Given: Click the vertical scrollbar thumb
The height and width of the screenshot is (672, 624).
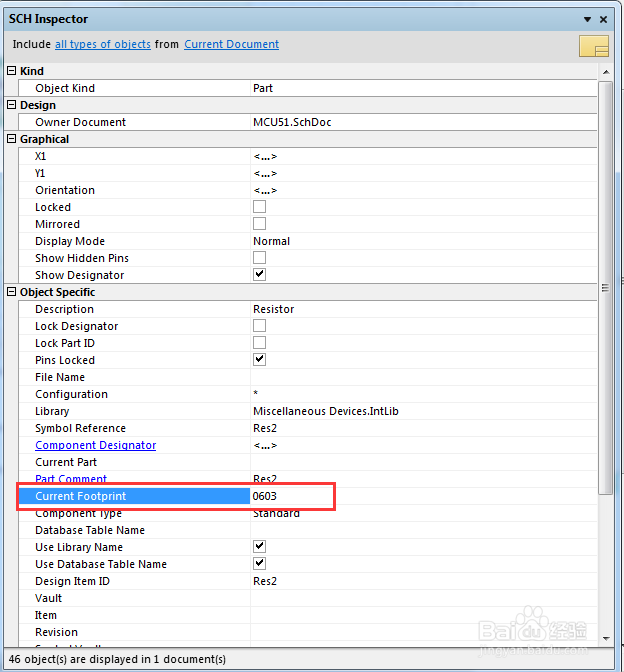Looking at the screenshot, I should pyautogui.click(x=606, y=288).
